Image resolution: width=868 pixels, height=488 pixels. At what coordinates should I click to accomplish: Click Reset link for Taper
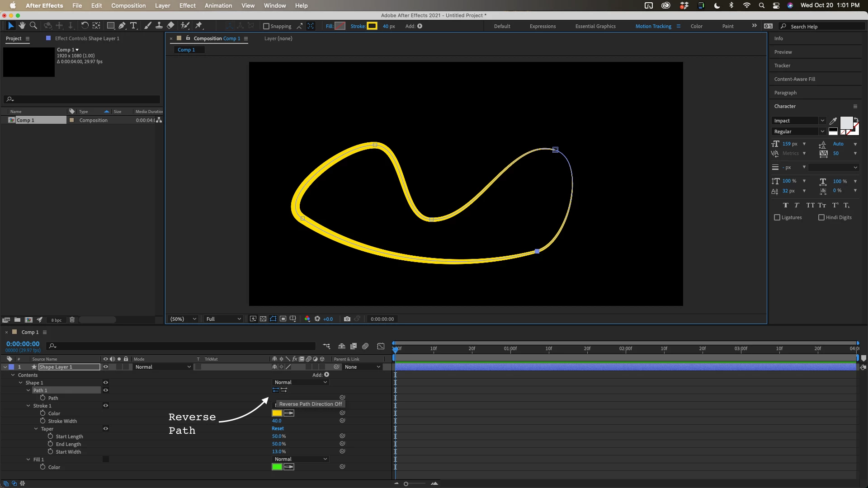(278, 428)
